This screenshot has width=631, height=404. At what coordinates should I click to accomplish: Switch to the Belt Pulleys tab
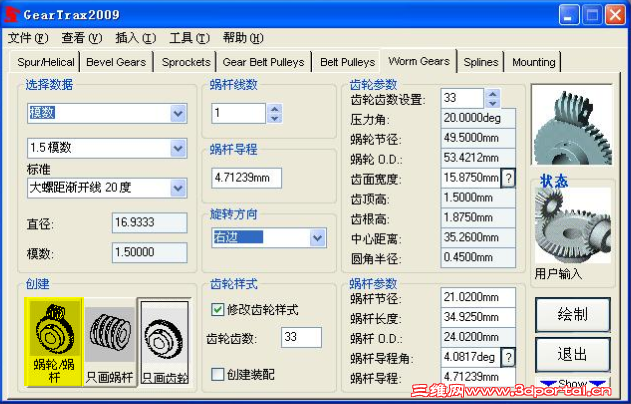(347, 62)
